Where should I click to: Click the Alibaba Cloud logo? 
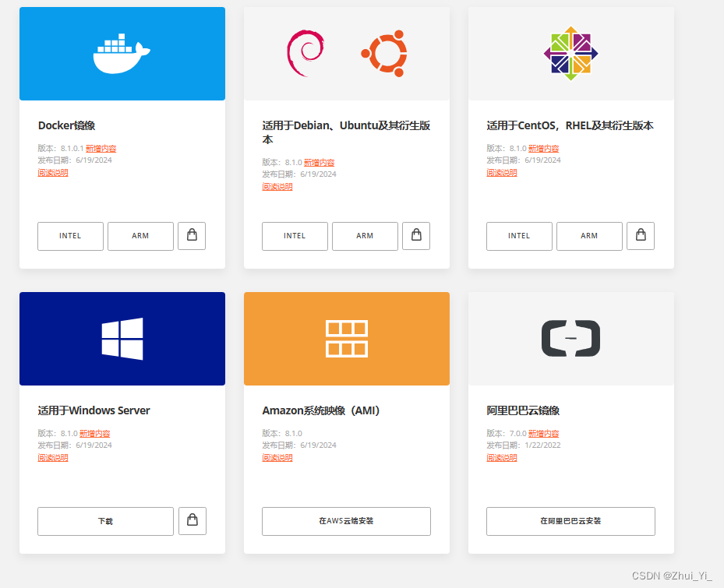click(x=570, y=338)
